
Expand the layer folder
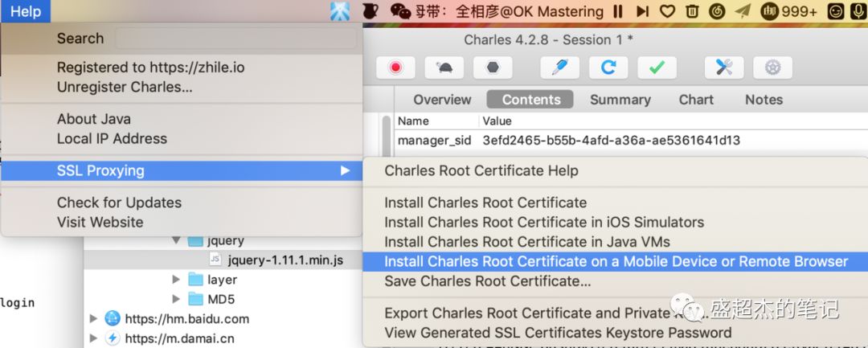click(176, 280)
